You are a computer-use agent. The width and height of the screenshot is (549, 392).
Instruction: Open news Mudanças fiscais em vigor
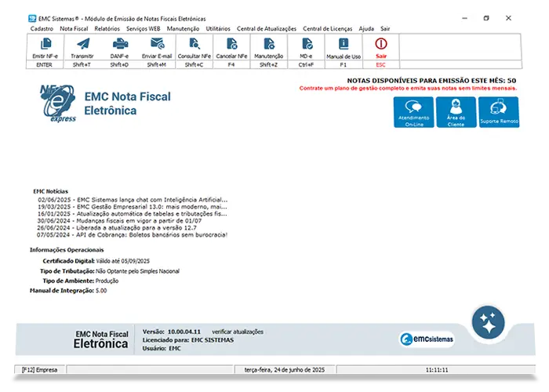tap(119, 221)
